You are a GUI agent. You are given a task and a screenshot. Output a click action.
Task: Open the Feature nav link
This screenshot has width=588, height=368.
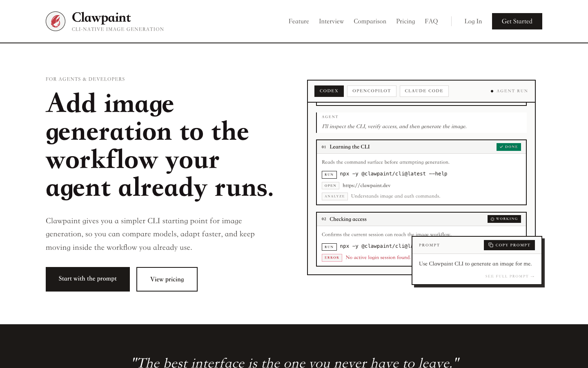click(299, 21)
